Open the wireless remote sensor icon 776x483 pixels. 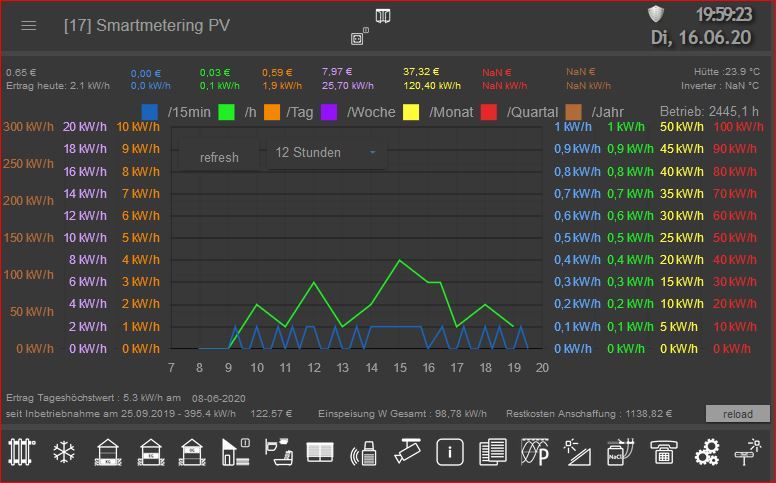pos(364,453)
